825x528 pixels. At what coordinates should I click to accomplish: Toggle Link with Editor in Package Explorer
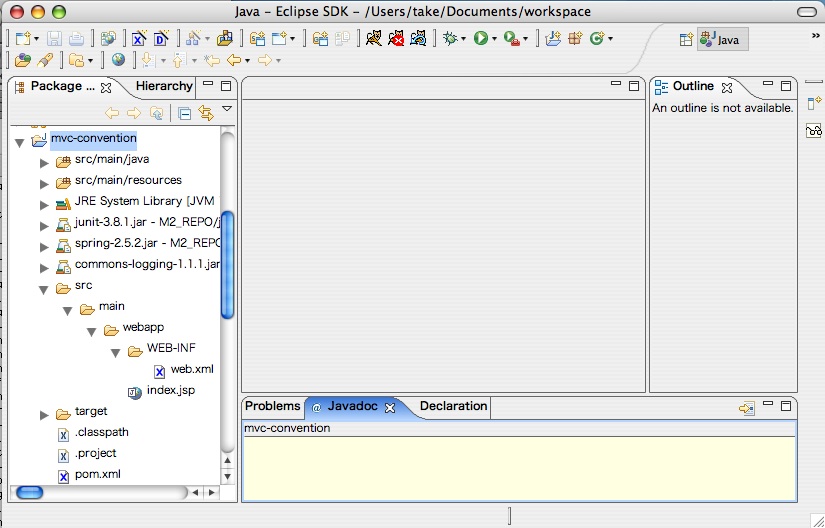coord(206,113)
